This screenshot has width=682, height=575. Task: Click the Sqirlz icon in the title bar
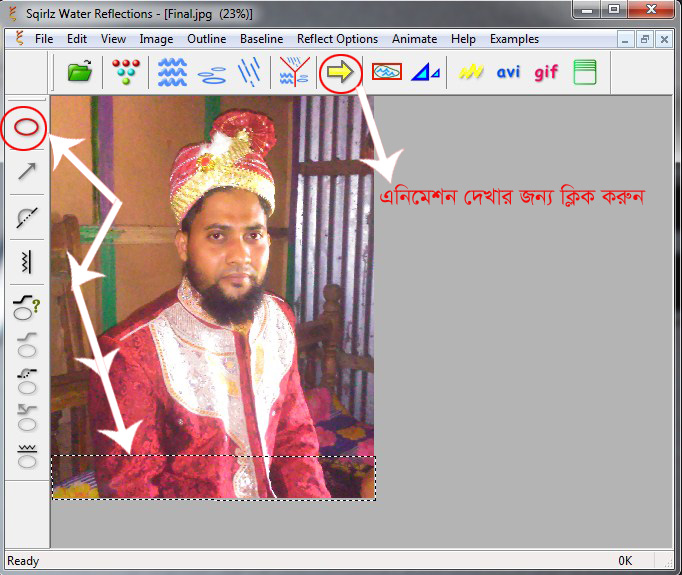(13, 13)
